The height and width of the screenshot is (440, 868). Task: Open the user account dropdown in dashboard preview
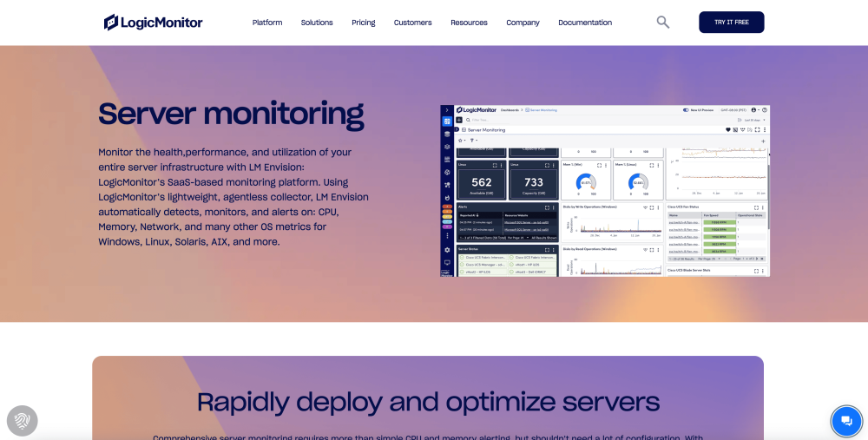756,110
